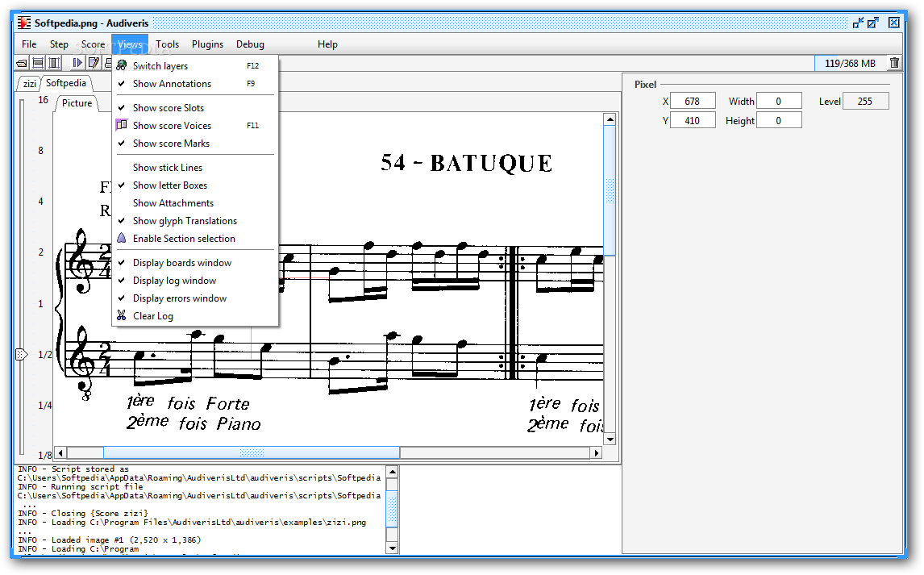Click the step-forward play toolbar icon

(x=77, y=62)
